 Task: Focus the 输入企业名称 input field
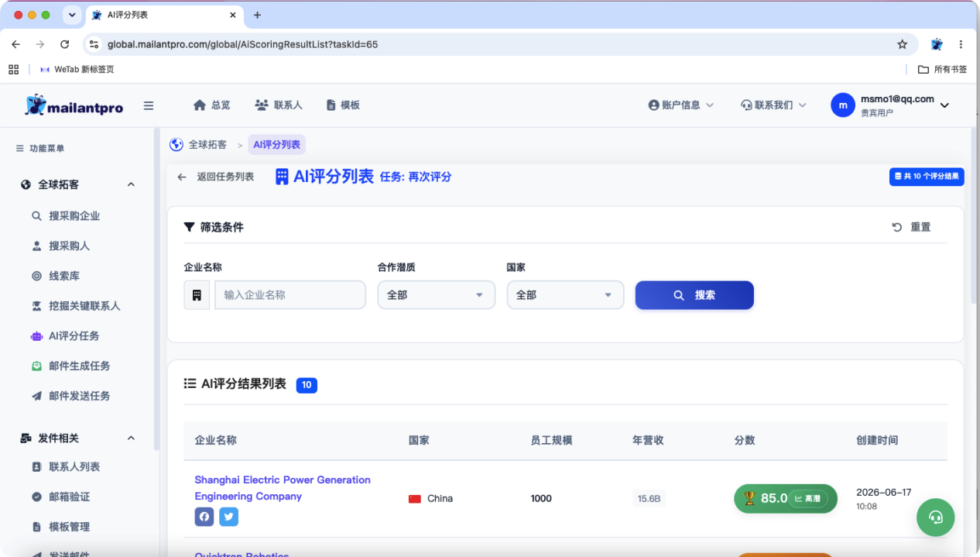pyautogui.click(x=290, y=295)
